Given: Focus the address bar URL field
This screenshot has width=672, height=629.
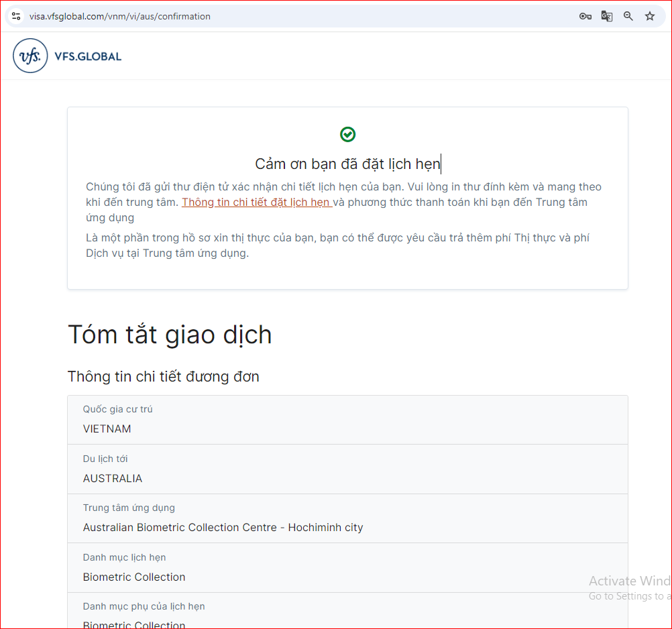Looking at the screenshot, I should (x=268, y=16).
